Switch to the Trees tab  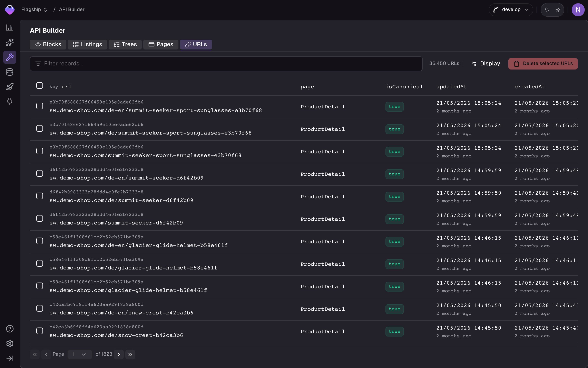125,45
